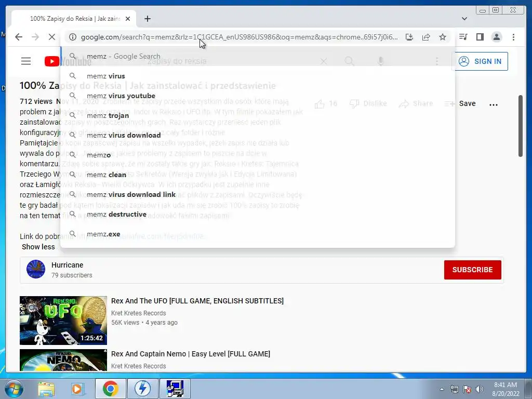Viewport: 532px width, 399px height.
Task: Select 'memz virus' suggestion
Action: 258,76
